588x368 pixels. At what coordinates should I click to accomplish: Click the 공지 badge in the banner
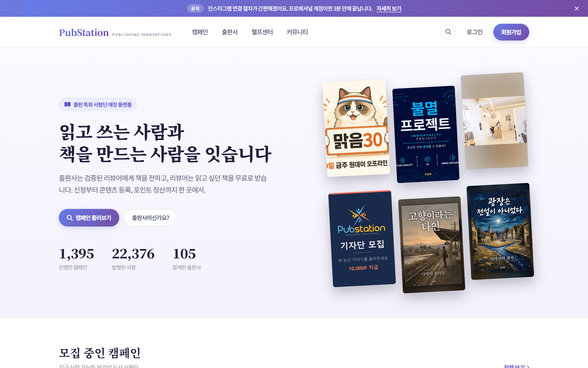pyautogui.click(x=195, y=9)
